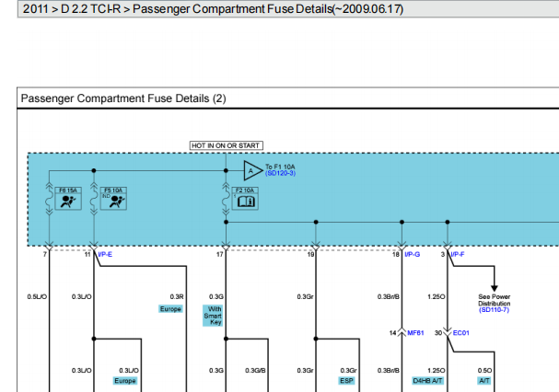
Task: Click the HOT IN ON OR START label
Action: click(226, 145)
